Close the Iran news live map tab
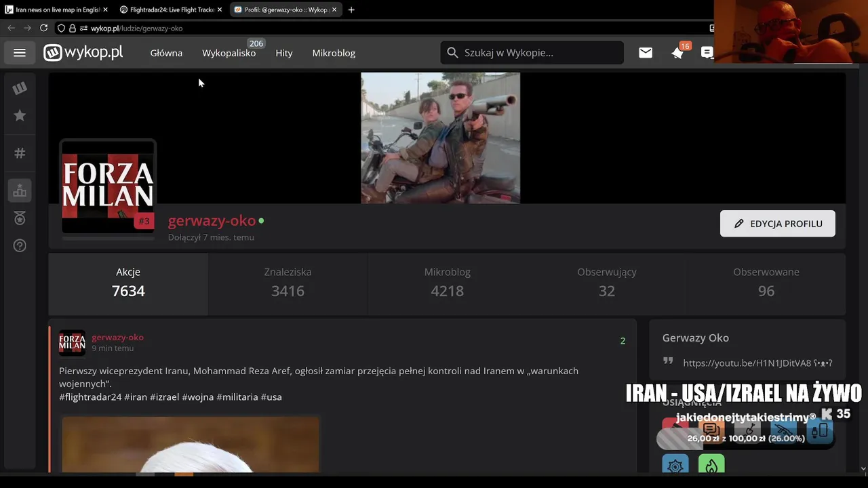The height and width of the screenshot is (488, 868). pyautogui.click(x=105, y=9)
